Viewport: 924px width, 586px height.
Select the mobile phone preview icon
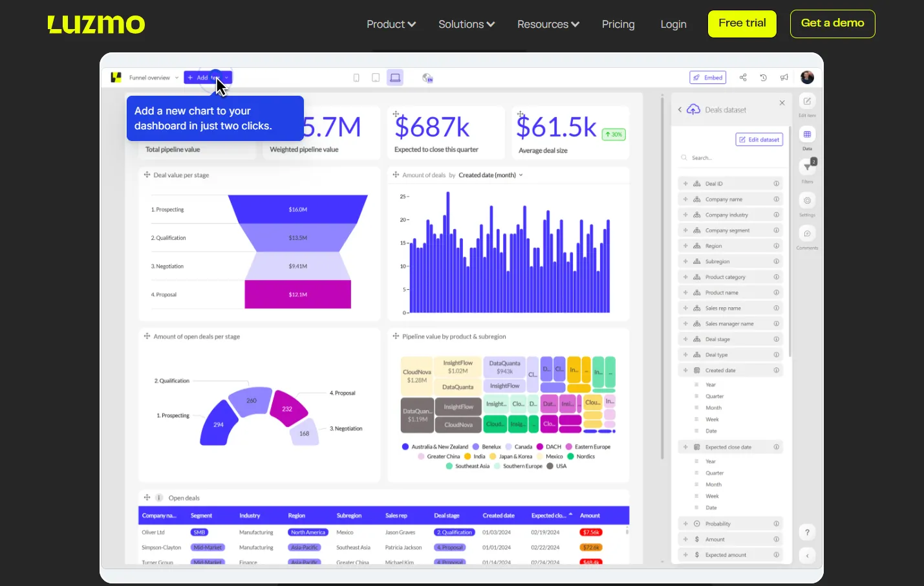coord(356,78)
